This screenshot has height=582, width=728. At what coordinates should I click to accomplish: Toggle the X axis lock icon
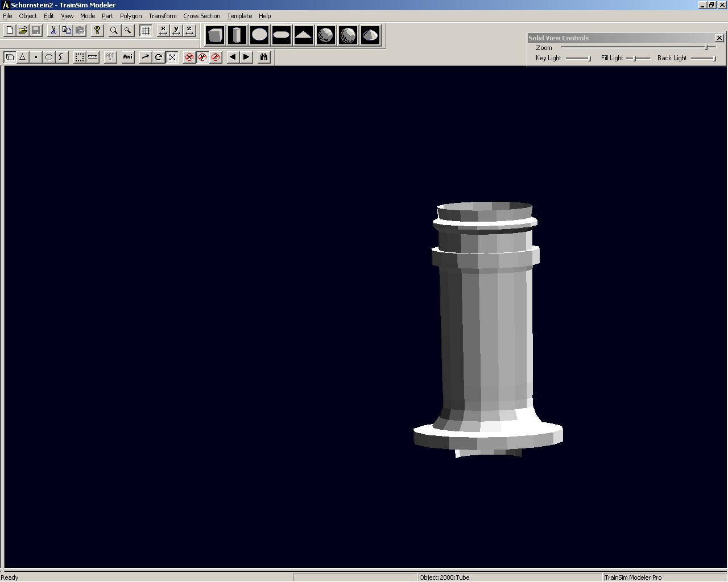(x=163, y=30)
